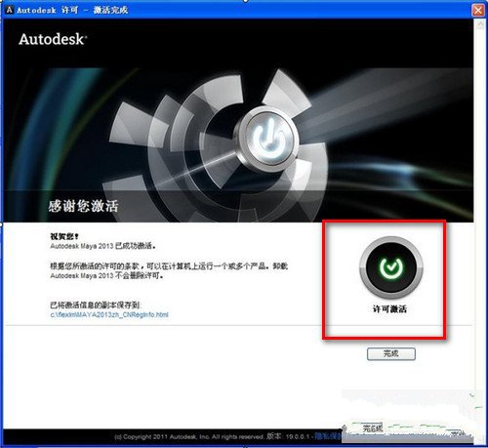Image resolution: width=488 pixels, height=448 pixels.
Task: Click the 祝贺您! congratulation text
Action: click(x=64, y=236)
